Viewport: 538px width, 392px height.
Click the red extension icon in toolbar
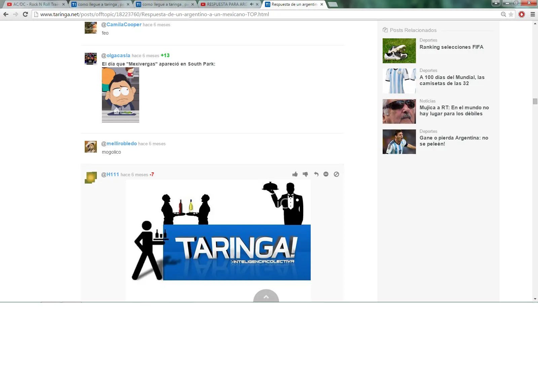pyautogui.click(x=522, y=14)
